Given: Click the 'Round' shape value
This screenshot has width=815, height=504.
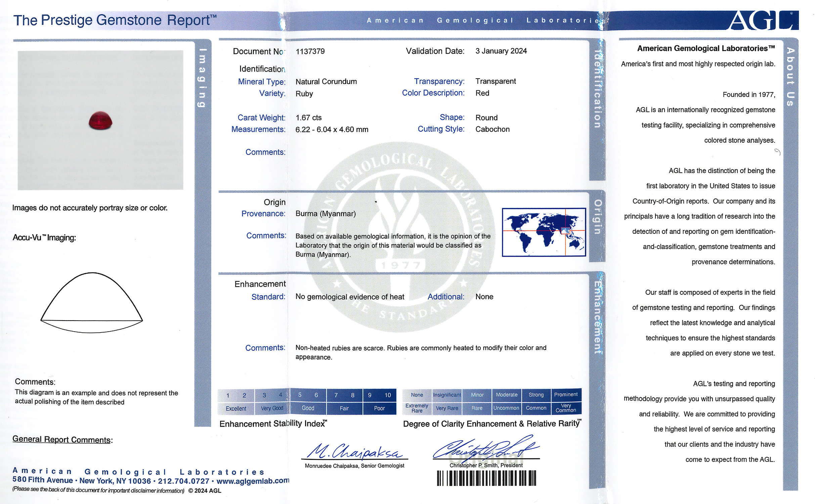Looking at the screenshot, I should [x=486, y=118].
